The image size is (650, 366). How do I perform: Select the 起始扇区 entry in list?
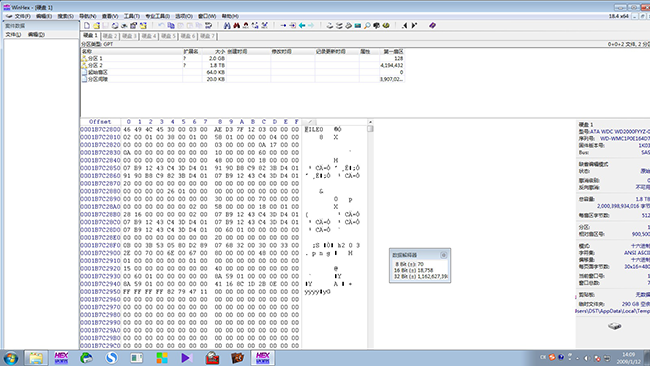(243, 72)
